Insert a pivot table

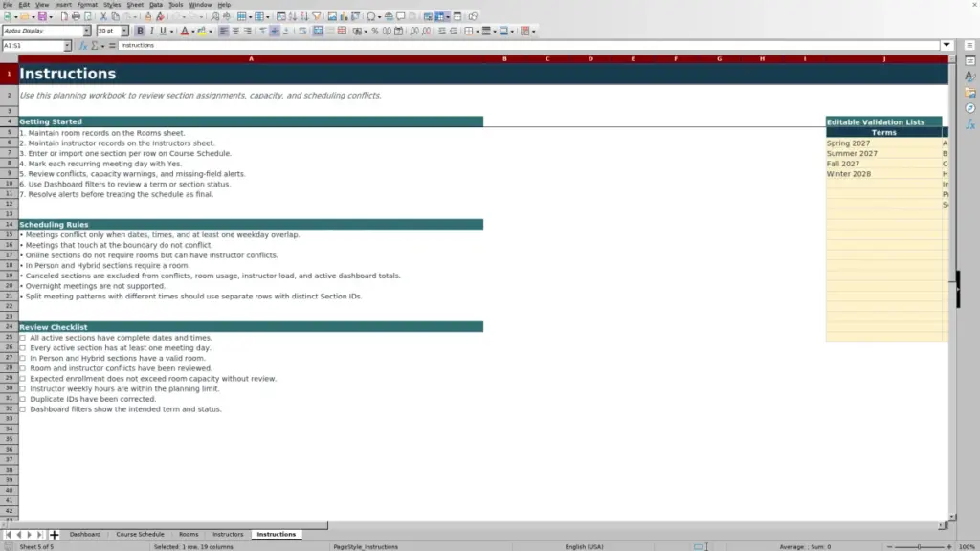point(356,17)
